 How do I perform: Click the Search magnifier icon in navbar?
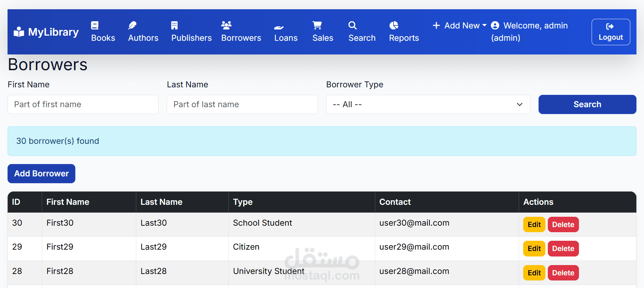[x=353, y=25]
